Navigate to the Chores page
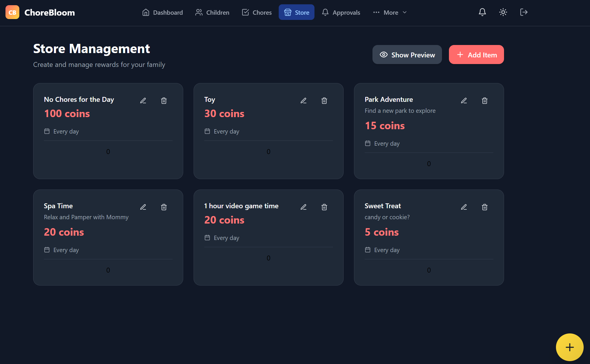This screenshot has width=590, height=364. point(257,12)
